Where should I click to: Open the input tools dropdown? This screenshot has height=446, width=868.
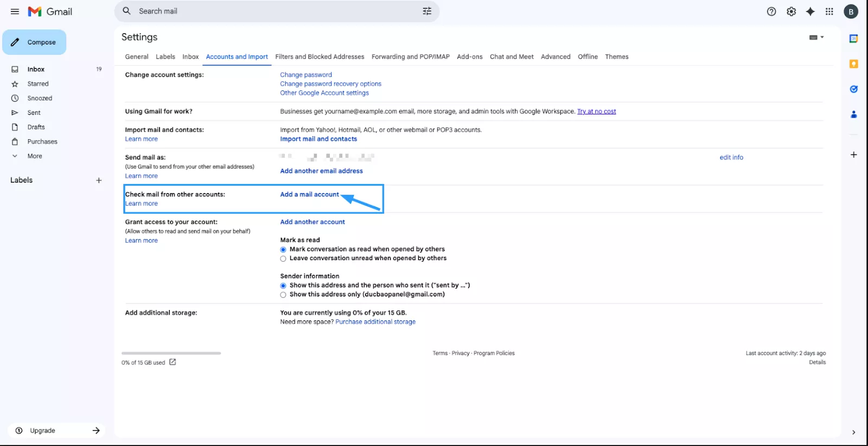[x=816, y=37]
